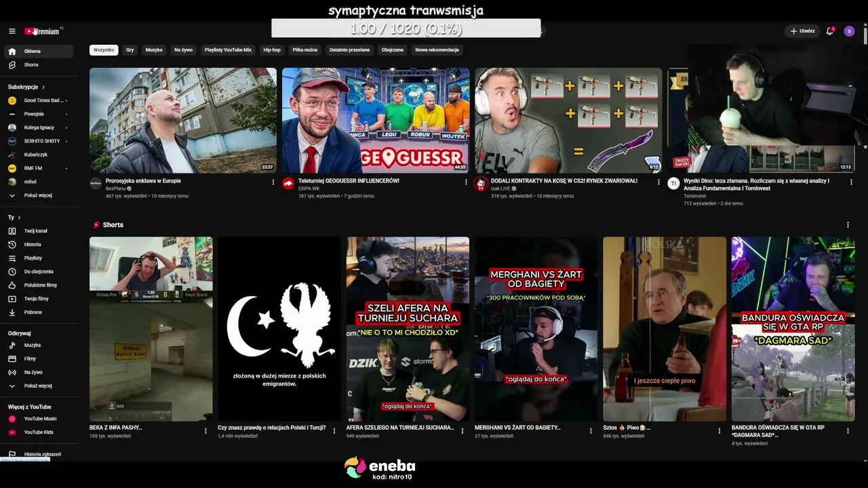Open Shorts in the sidebar
868x488 pixels.
point(39,65)
